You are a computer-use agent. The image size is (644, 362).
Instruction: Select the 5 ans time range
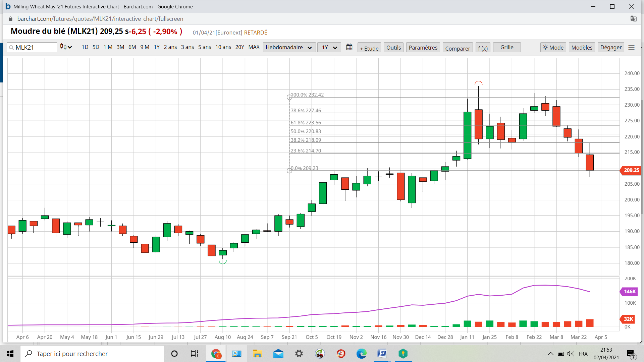[204, 47]
